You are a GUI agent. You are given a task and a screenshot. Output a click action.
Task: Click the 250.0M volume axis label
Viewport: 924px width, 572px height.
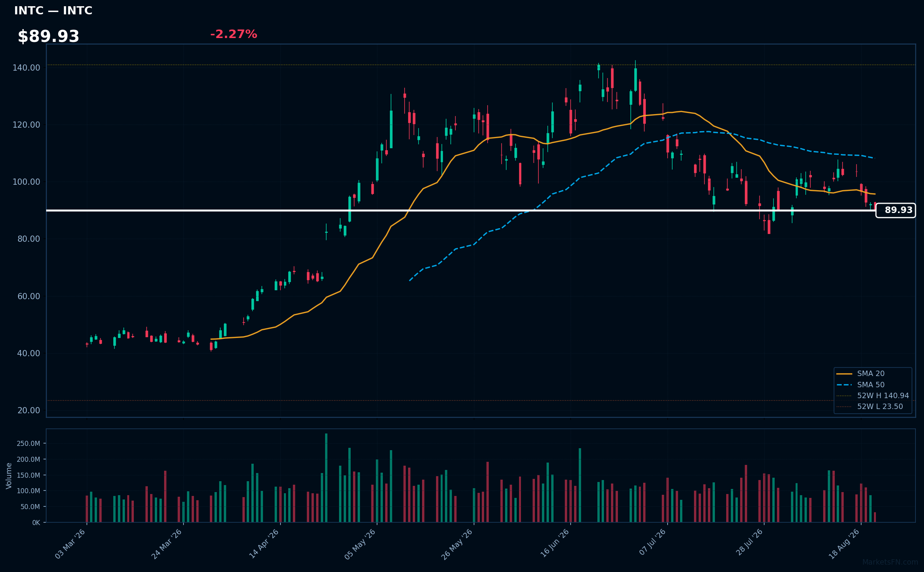point(28,444)
